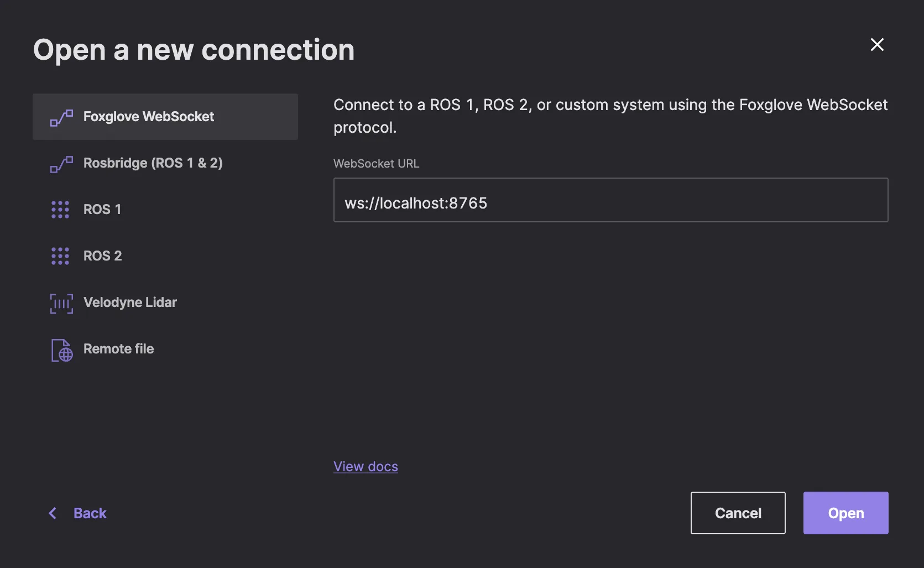Focus the WebSocket URL input field
The width and height of the screenshot is (924, 568).
(610, 200)
